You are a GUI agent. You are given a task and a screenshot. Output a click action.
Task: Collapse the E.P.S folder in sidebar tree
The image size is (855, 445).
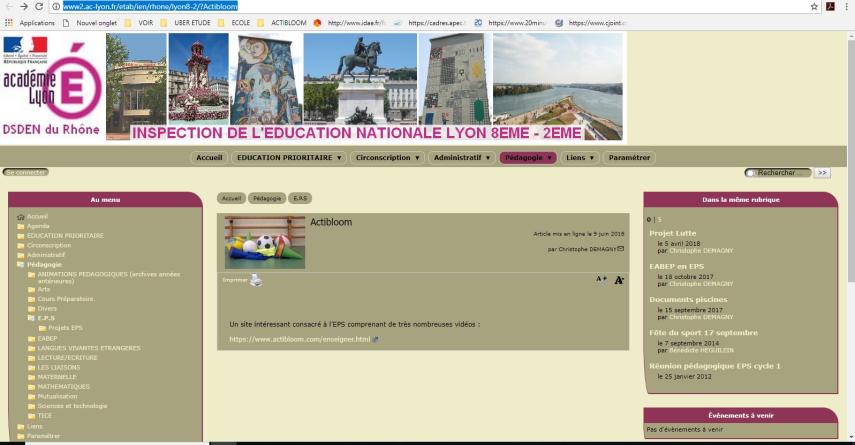[32, 318]
